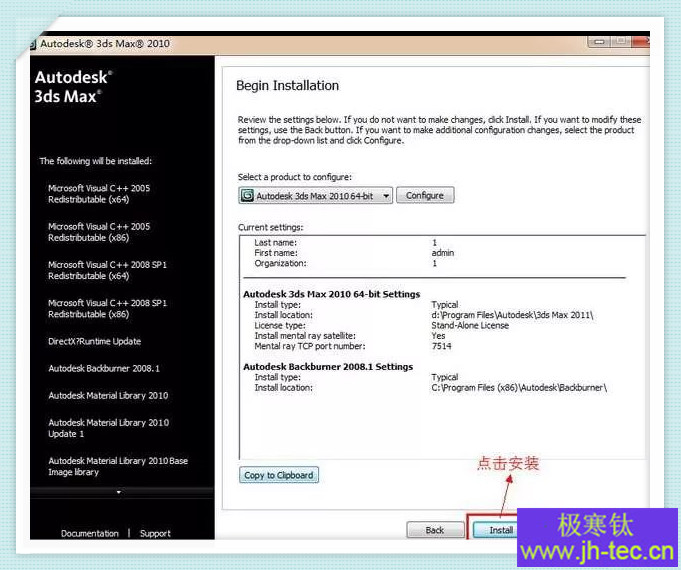Click the 'Begin Installation' heading

point(288,86)
